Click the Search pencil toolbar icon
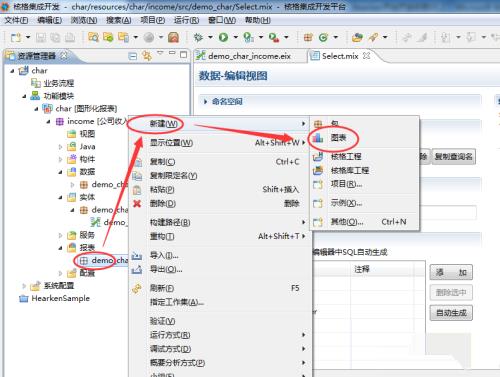 [x=374, y=37]
